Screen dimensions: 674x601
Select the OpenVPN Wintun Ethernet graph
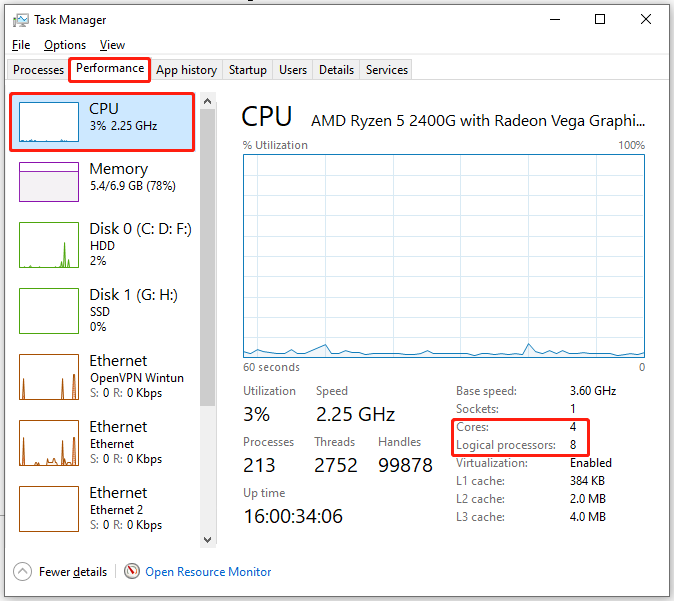(49, 377)
